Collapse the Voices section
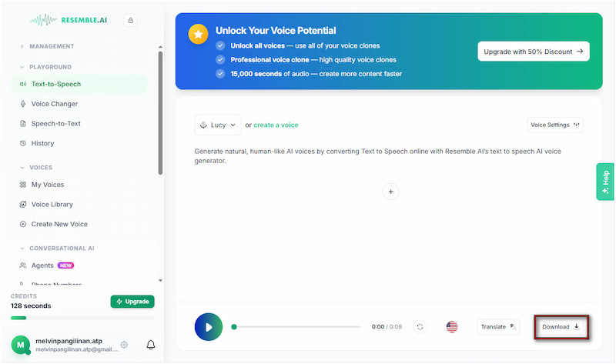The height and width of the screenshot is (364, 616). (x=22, y=167)
